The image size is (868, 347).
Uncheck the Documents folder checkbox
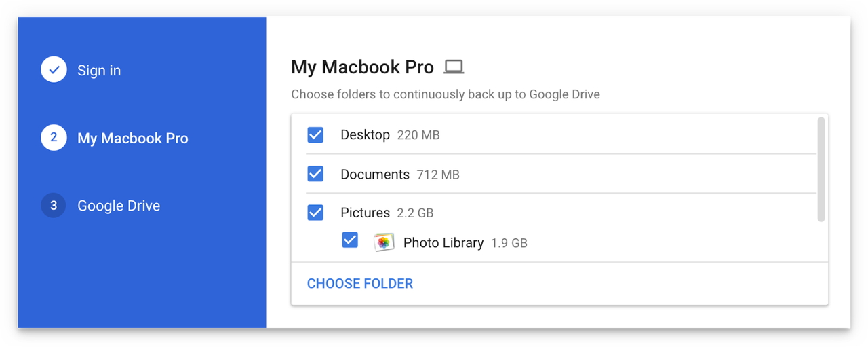315,174
